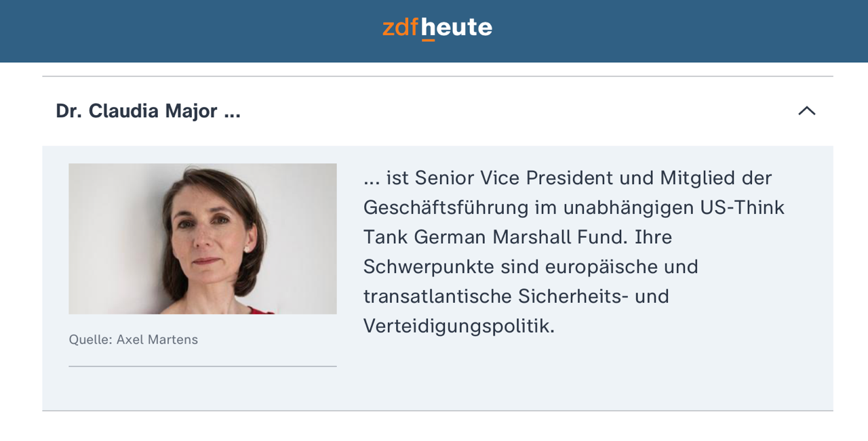Click the "US-Think" text in the bio
The height and width of the screenshot is (441, 868).
pyautogui.click(x=742, y=207)
